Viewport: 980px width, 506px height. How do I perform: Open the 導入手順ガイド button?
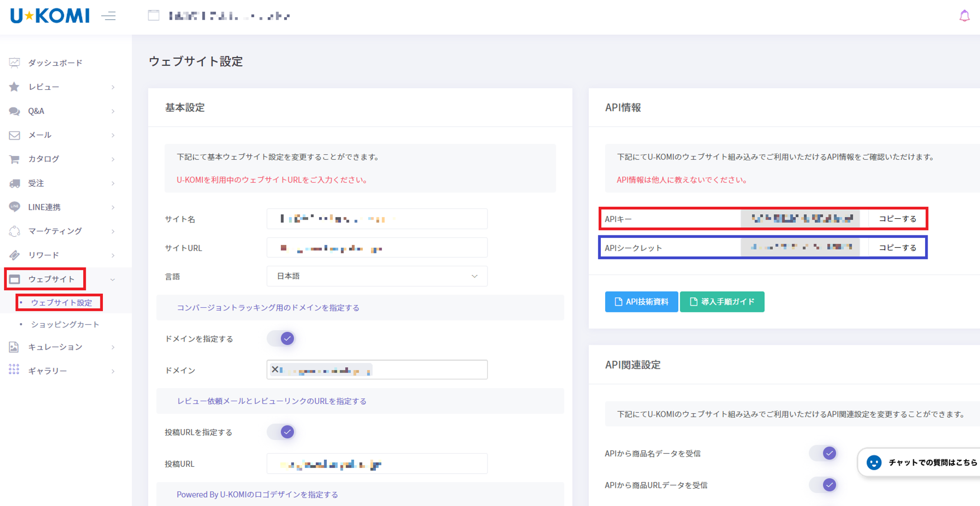tap(722, 302)
